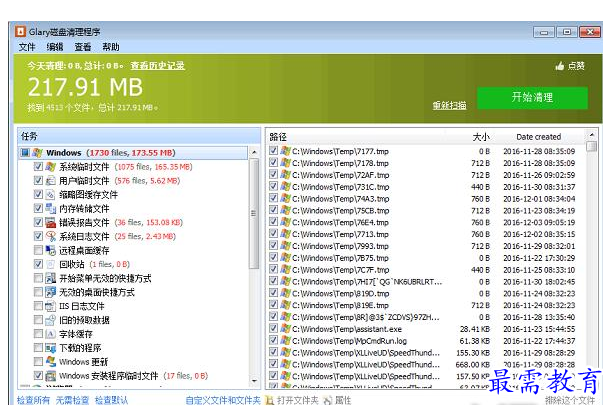
Task: Click the 打开文件夹 folder icon
Action: point(269,400)
